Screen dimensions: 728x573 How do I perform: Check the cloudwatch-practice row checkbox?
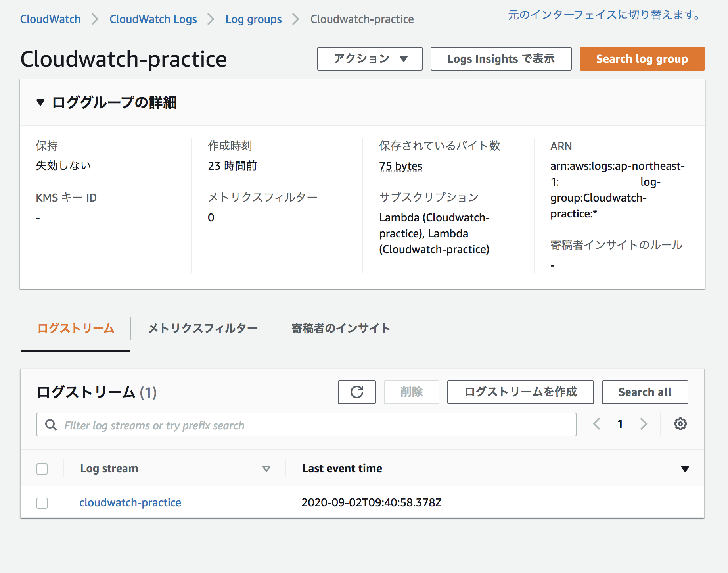tap(42, 502)
